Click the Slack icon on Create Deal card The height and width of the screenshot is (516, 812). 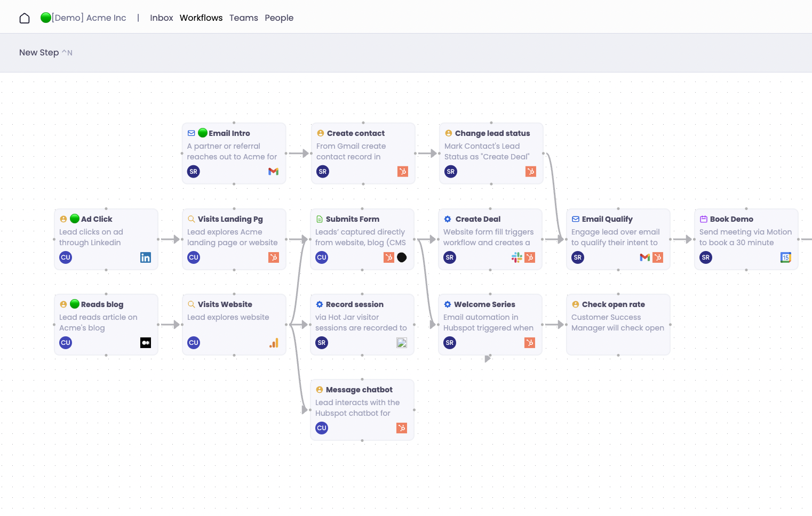(x=516, y=257)
